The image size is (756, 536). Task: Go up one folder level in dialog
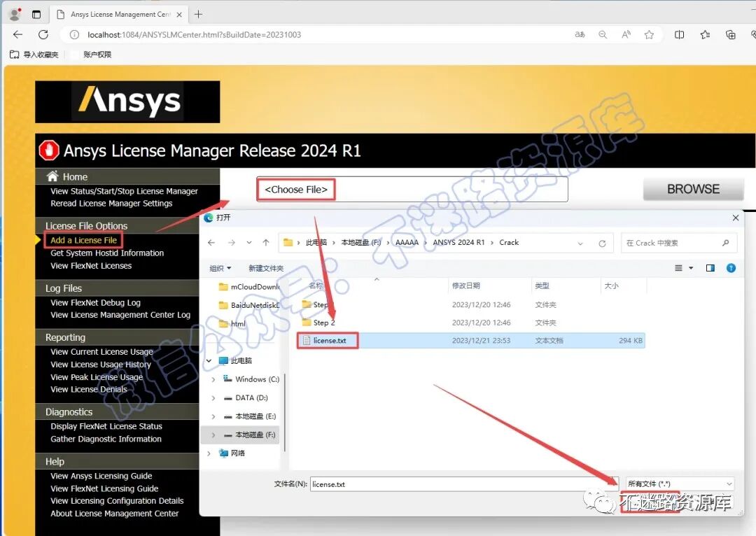coord(266,242)
